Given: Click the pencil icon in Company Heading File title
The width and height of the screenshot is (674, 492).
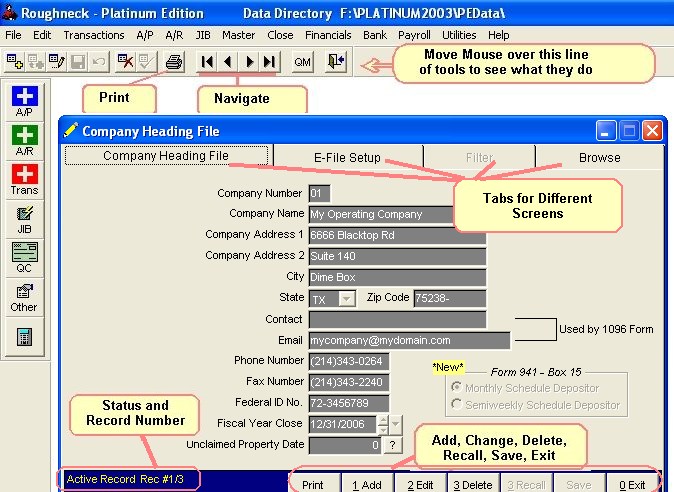Looking at the screenshot, I should 71,130.
